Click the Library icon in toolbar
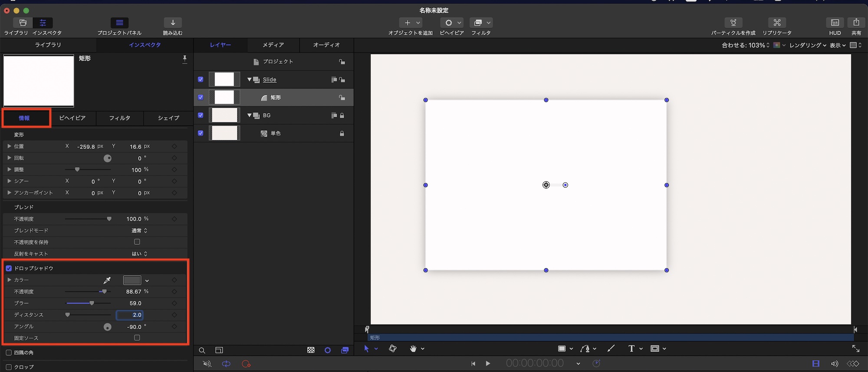868x372 pixels. (x=23, y=23)
